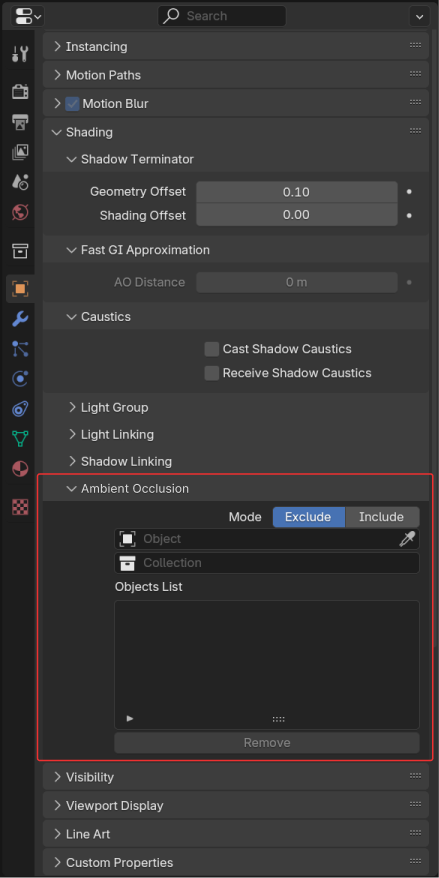The height and width of the screenshot is (878, 439).
Task: Click the Motion Blur panel drag grip
Action: (415, 102)
